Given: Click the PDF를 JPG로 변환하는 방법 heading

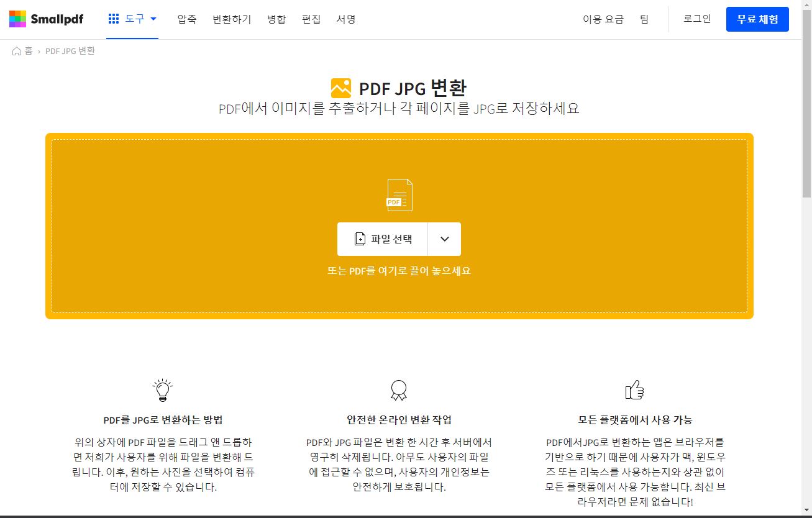Looking at the screenshot, I should (163, 420).
